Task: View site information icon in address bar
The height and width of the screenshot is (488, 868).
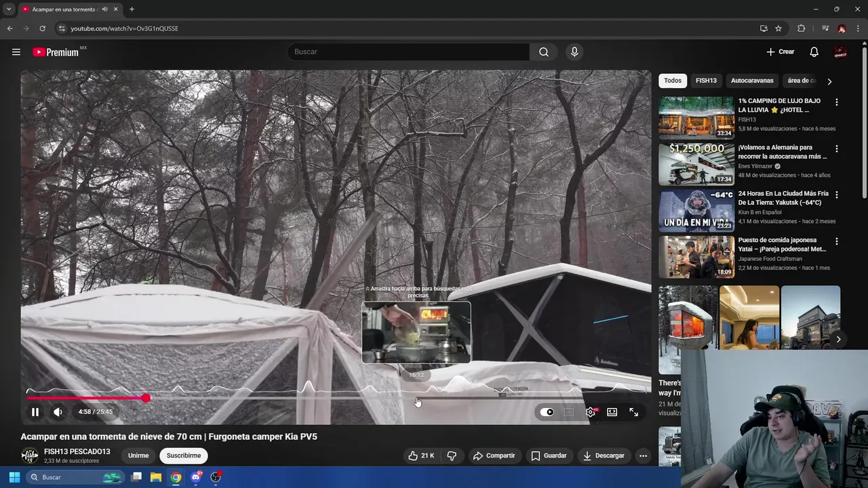Action: click(x=62, y=28)
